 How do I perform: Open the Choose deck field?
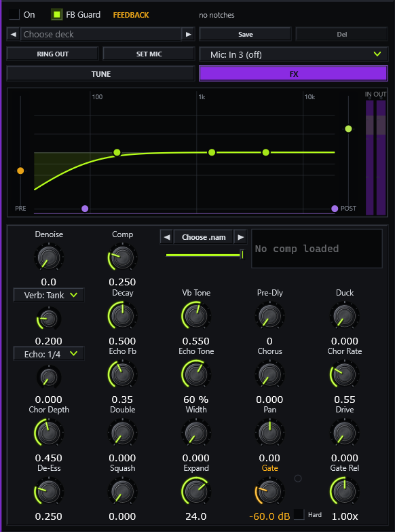101,34
